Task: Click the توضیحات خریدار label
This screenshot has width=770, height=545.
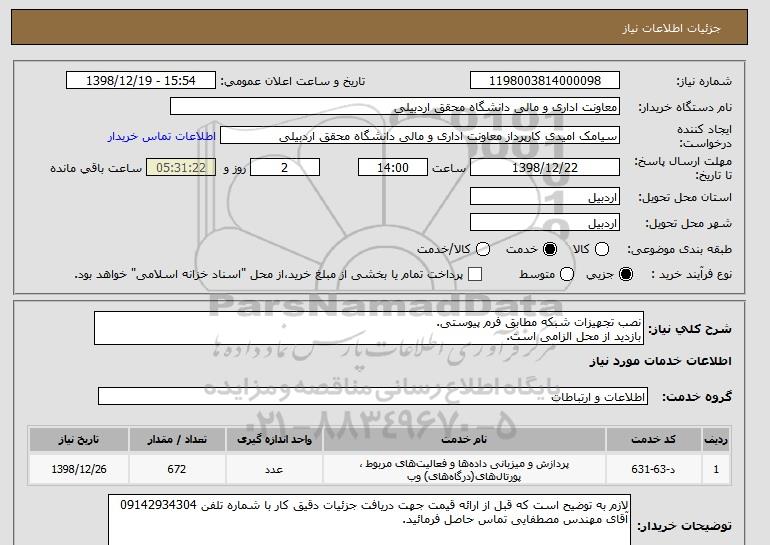Action: [684, 526]
